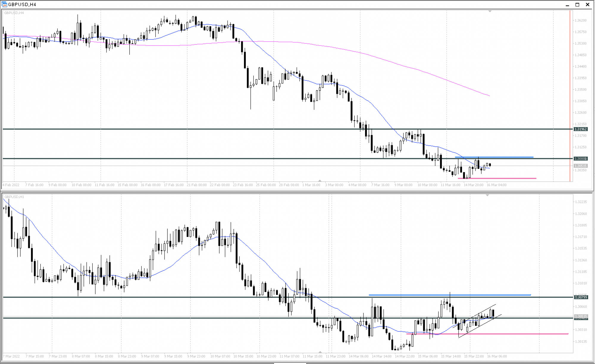Select the blue resistance line on H4 chart

coord(494,157)
